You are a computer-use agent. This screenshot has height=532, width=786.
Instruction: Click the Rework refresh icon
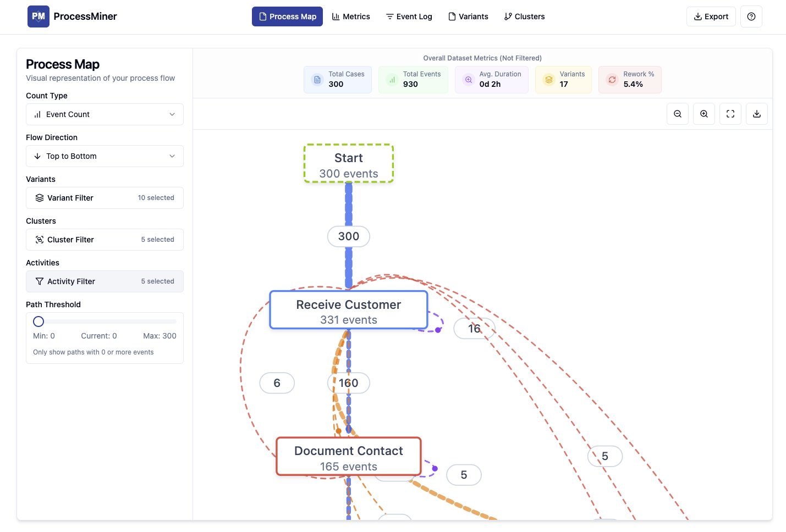pyautogui.click(x=612, y=80)
